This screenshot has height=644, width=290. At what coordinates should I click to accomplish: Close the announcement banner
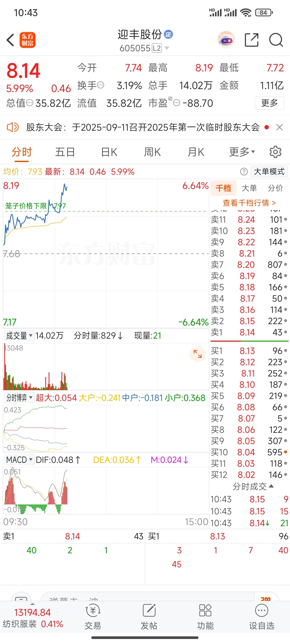point(280,127)
